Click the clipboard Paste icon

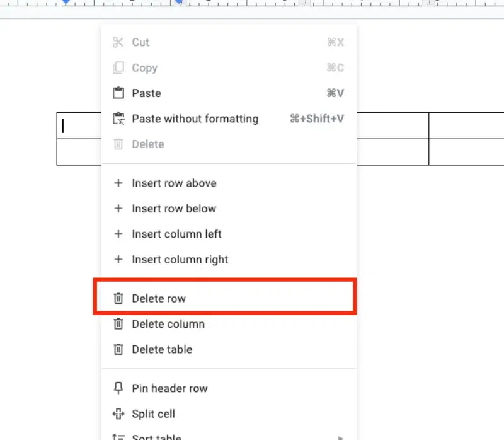pos(118,93)
